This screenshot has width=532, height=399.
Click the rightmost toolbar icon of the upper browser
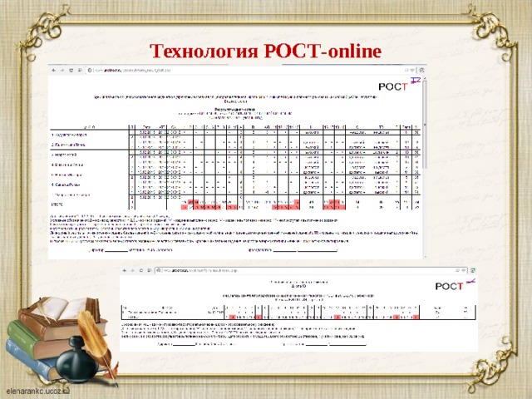[x=421, y=70]
